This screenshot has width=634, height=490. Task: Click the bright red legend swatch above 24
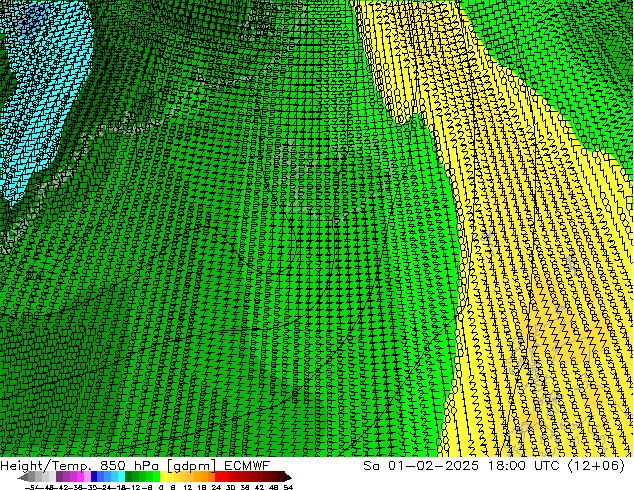click(x=218, y=476)
